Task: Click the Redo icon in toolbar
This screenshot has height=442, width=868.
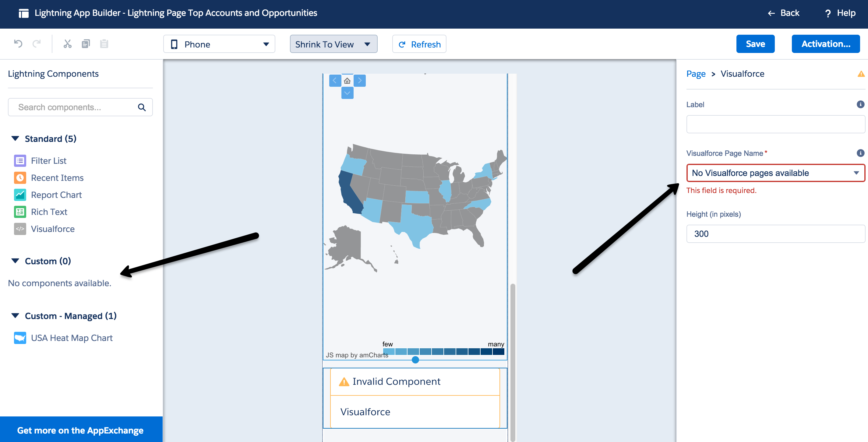Action: (x=36, y=44)
